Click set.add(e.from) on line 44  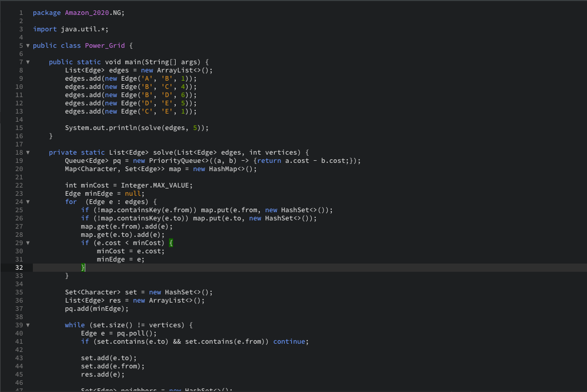111,367
